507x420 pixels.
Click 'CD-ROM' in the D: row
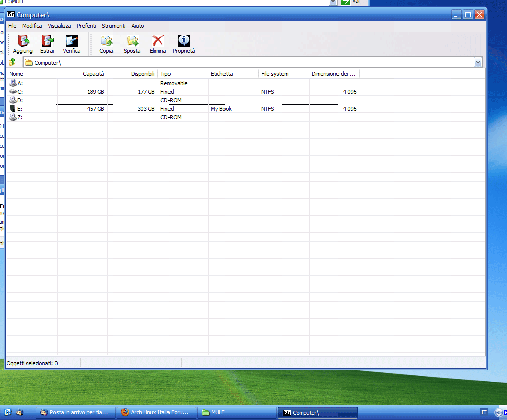coord(171,100)
